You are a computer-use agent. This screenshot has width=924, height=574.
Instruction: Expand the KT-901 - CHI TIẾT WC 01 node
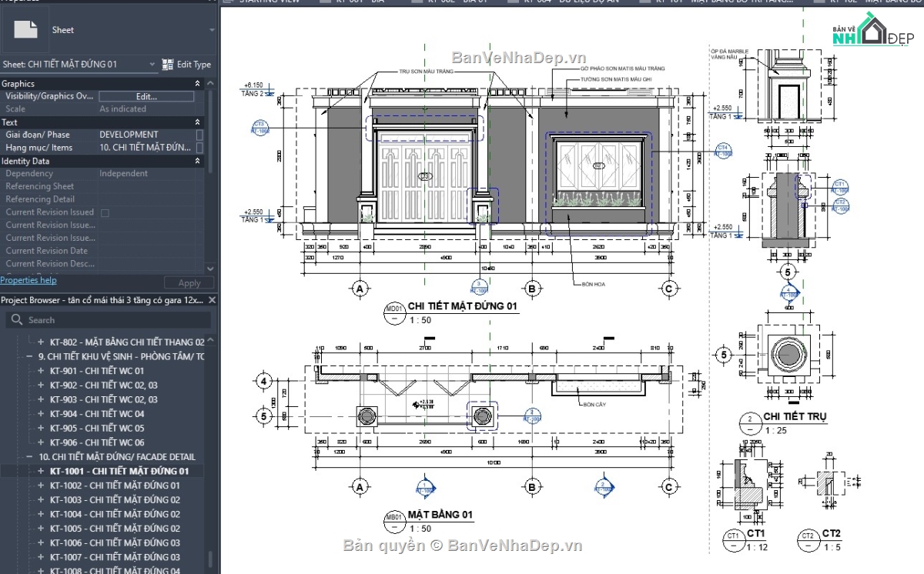[x=41, y=371]
